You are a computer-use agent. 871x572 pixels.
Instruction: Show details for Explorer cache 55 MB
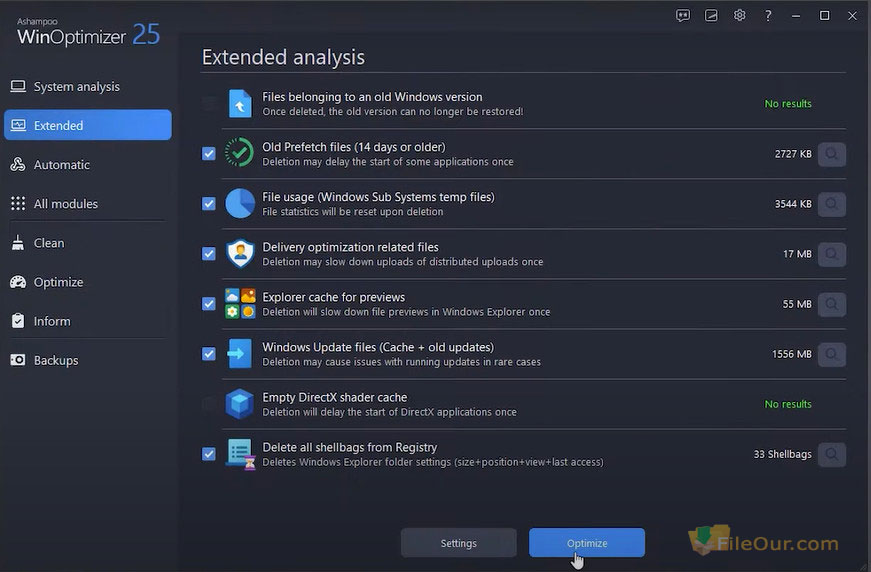pyautogui.click(x=832, y=304)
